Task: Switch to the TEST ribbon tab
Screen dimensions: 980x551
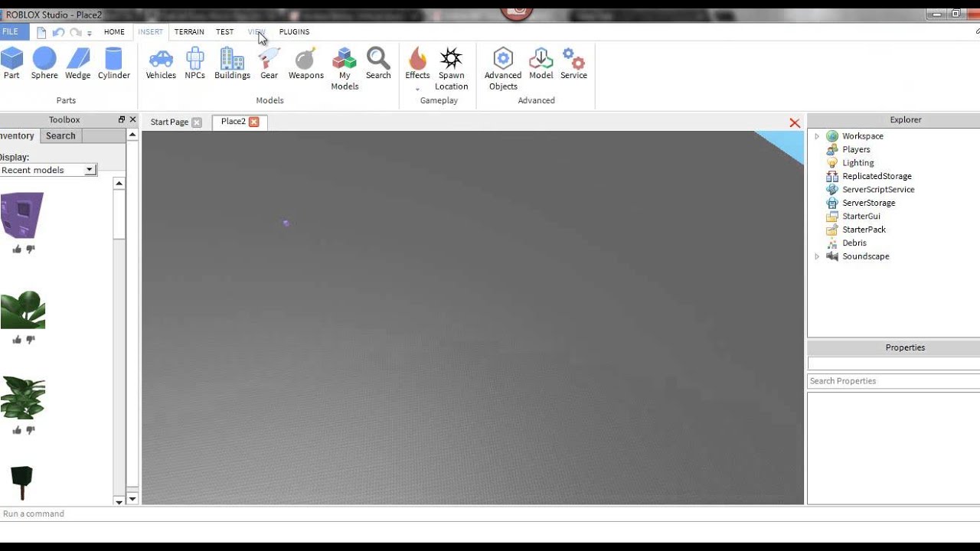Action: (x=224, y=32)
